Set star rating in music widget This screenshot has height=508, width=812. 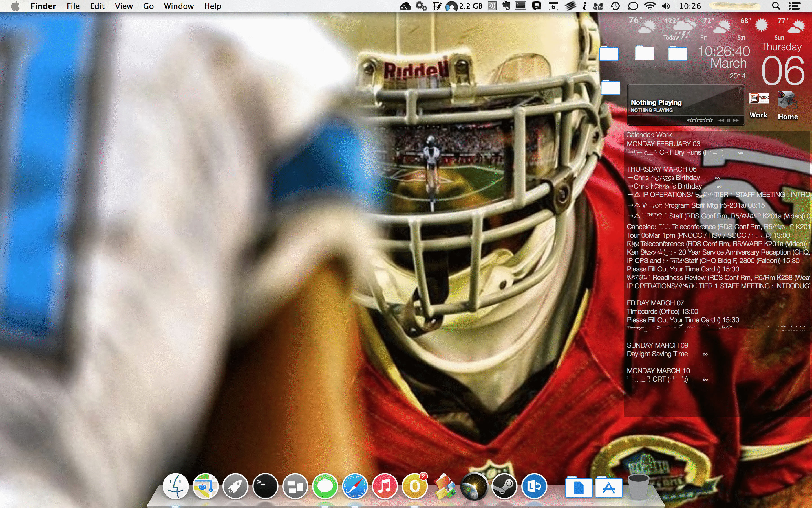click(700, 120)
